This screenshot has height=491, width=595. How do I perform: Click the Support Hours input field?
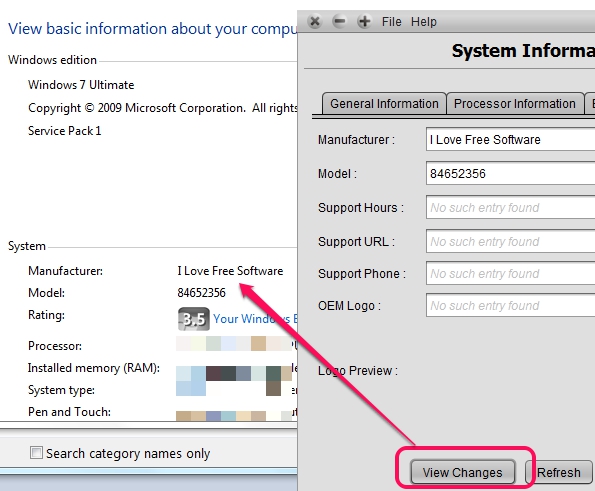510,207
